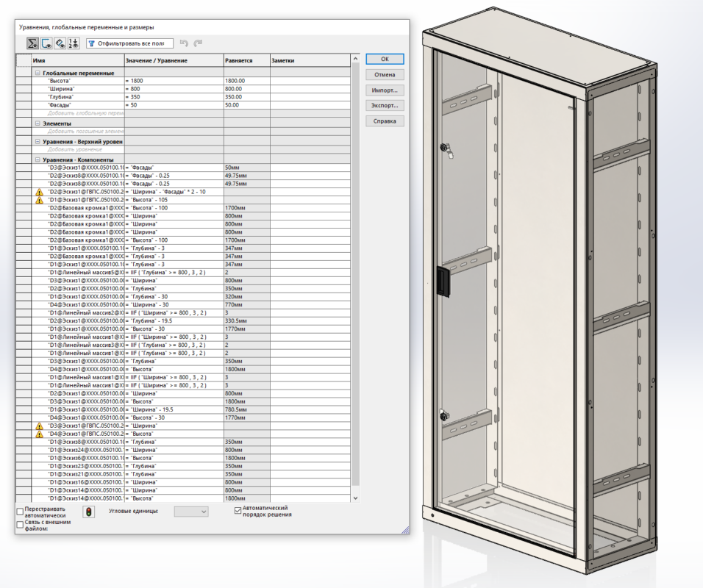Click the filter funnel icon
The height and width of the screenshot is (588, 703).
pos(91,43)
